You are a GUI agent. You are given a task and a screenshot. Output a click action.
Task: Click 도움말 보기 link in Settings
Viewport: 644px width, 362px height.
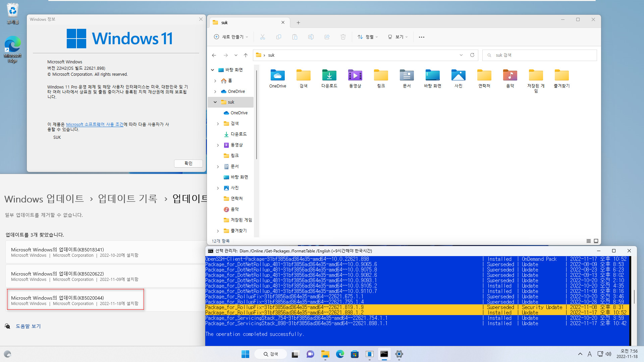28,326
